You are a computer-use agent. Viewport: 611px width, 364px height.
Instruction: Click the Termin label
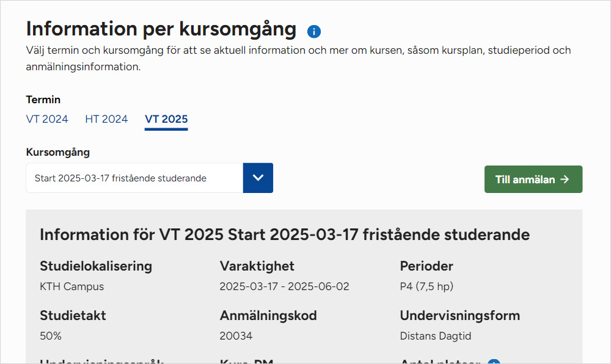pyautogui.click(x=43, y=100)
